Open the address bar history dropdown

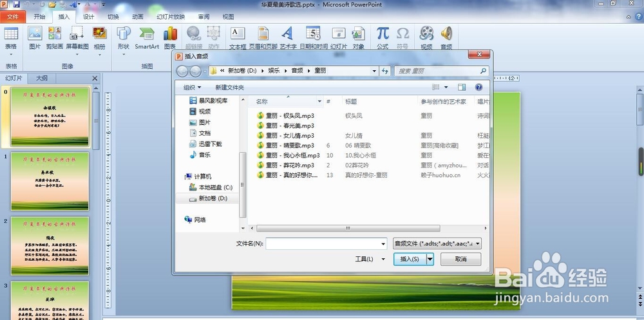click(x=374, y=71)
